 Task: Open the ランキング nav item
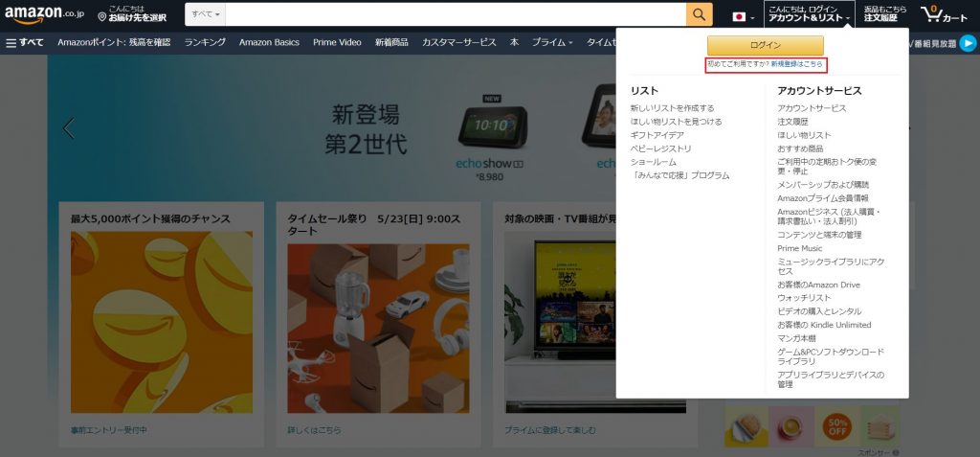pyautogui.click(x=205, y=42)
